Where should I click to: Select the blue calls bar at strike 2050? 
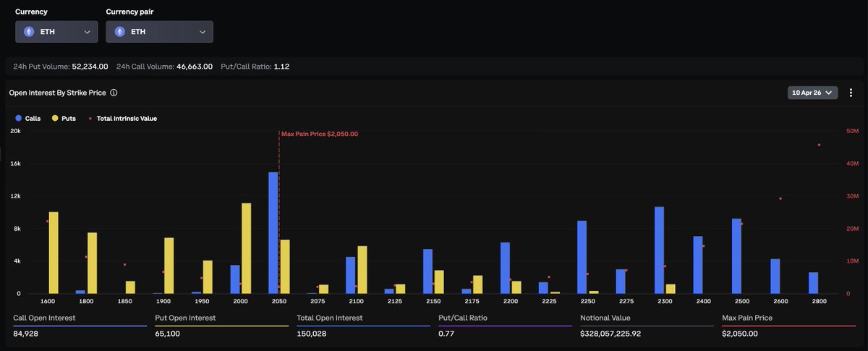tap(273, 232)
